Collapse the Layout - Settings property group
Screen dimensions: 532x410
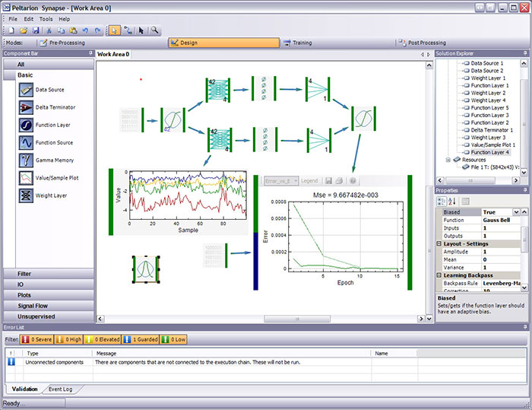click(439, 243)
